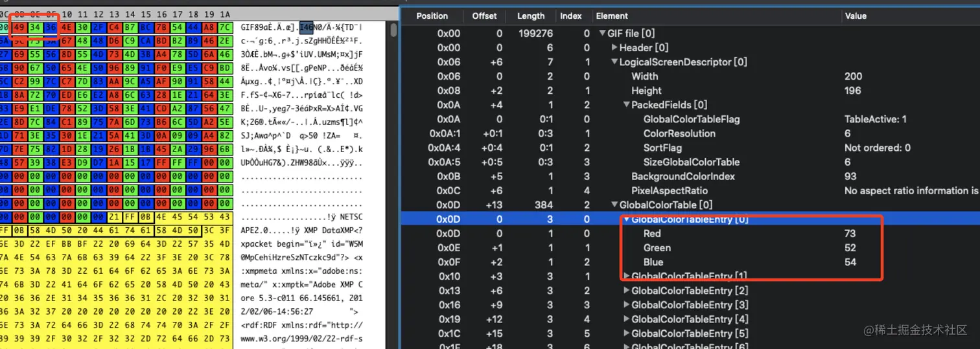Select the SortFlag row
The width and height of the screenshot is (980, 349).
tap(690, 148)
